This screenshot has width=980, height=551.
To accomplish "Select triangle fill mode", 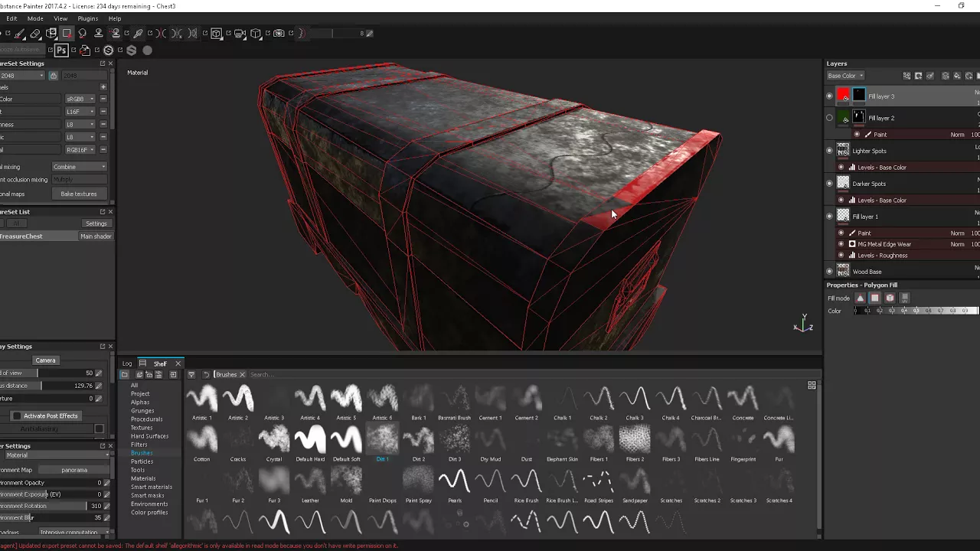I will (861, 298).
